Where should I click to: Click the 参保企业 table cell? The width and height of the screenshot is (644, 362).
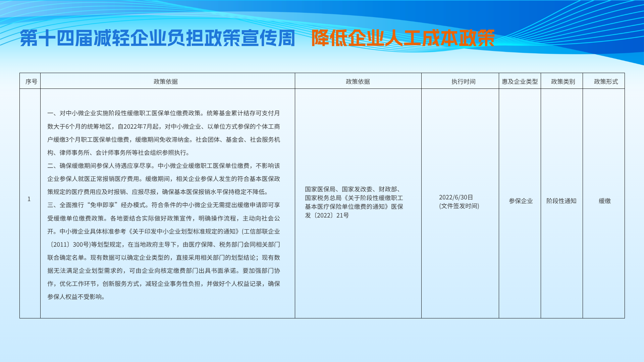click(x=521, y=201)
